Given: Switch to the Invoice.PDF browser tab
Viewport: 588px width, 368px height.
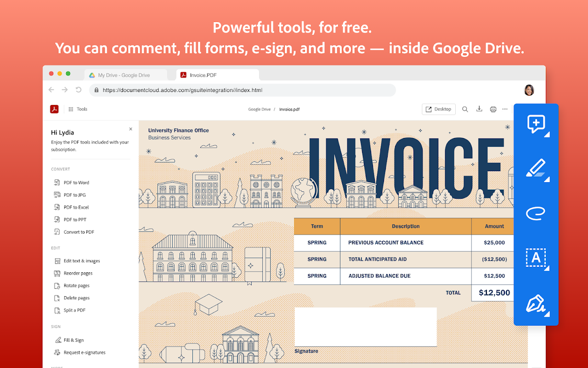Looking at the screenshot, I should click(217, 75).
